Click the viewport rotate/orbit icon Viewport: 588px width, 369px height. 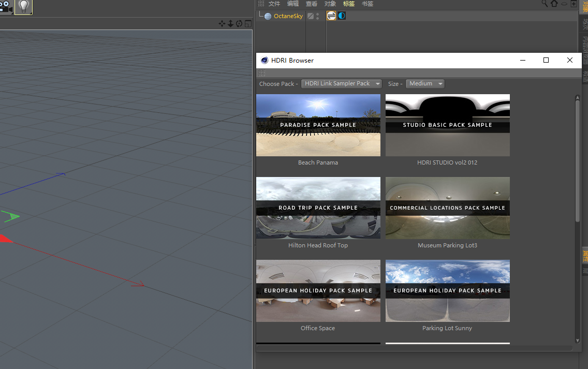(x=239, y=24)
